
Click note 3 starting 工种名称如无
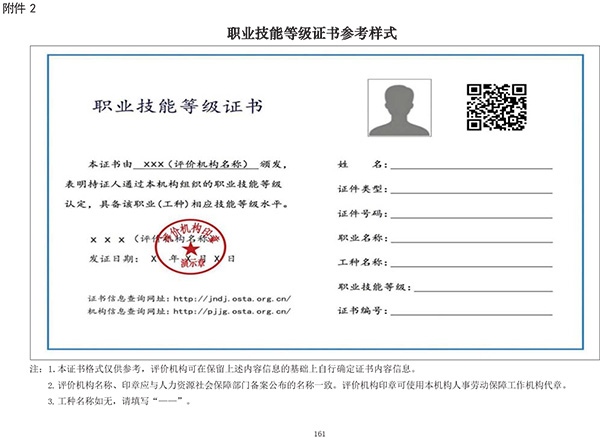[119, 401]
